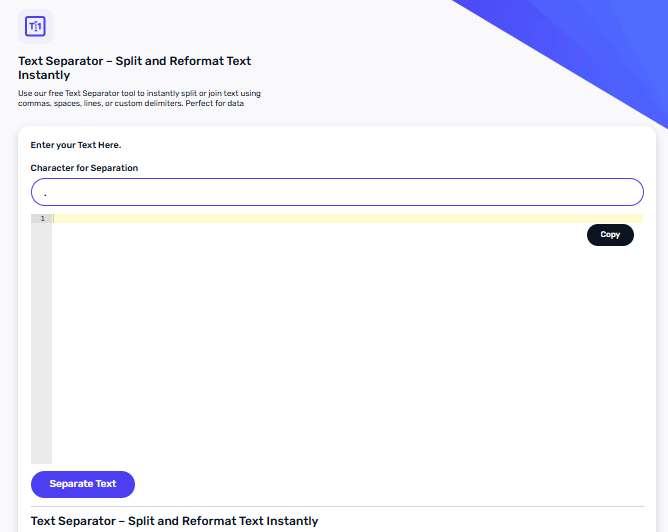Click the word "Instantly" on the top heading's second line
The image size is (668, 532).
pos(44,75)
